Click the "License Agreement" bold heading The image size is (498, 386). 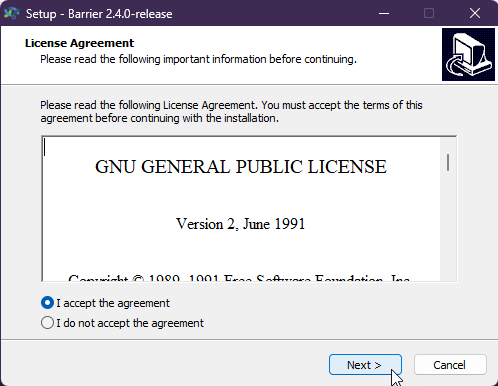click(79, 43)
